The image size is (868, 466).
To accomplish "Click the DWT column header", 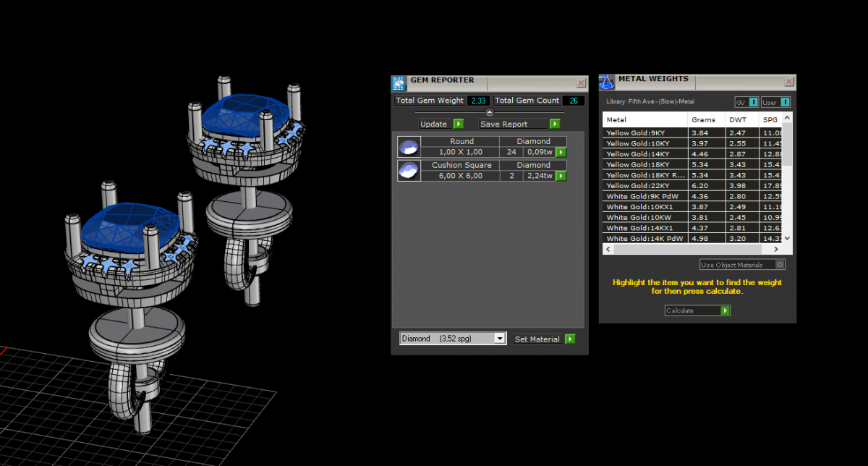I will (737, 119).
